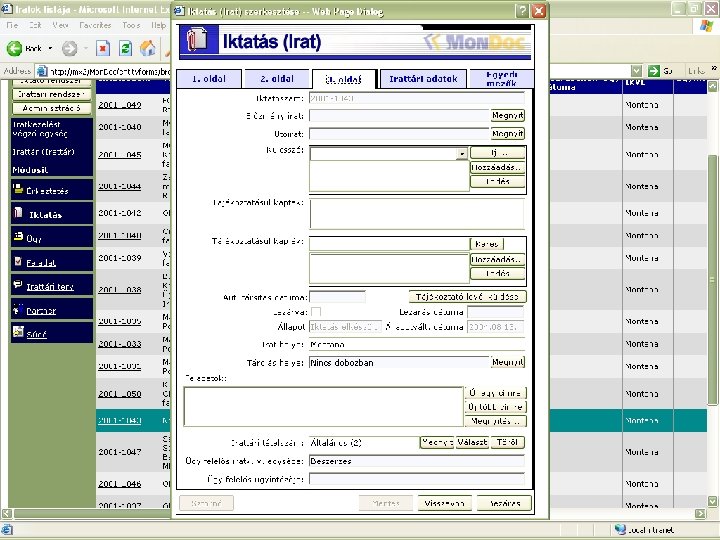Viewport: 720px width, 540px height.
Task: Click Törlés button in Küldő section
Action: pyautogui.click(x=497, y=181)
